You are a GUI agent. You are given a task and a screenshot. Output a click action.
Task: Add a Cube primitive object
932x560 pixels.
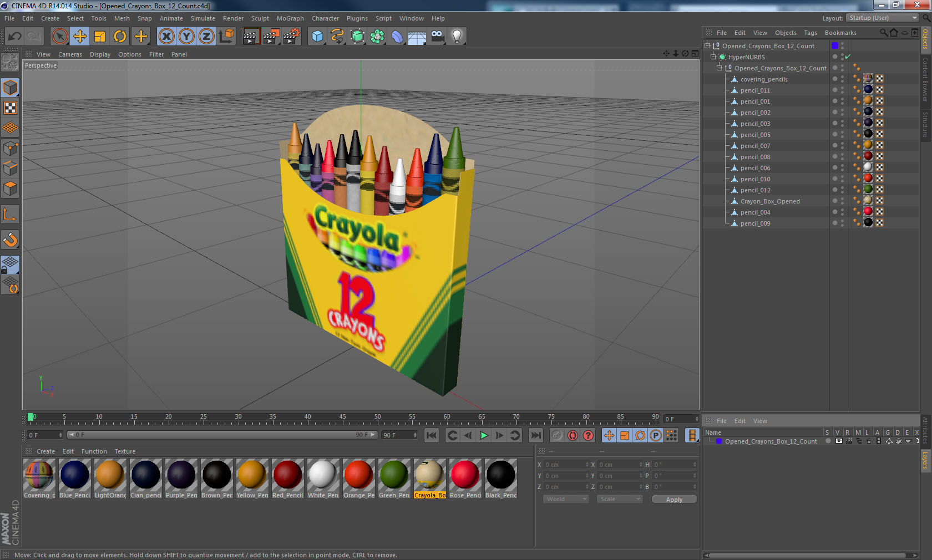tap(317, 37)
